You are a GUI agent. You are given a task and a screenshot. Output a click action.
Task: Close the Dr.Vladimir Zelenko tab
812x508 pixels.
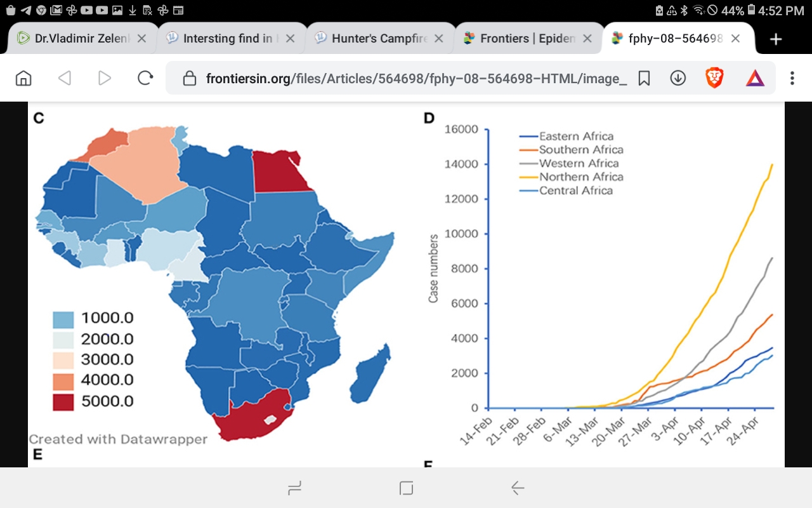141,39
